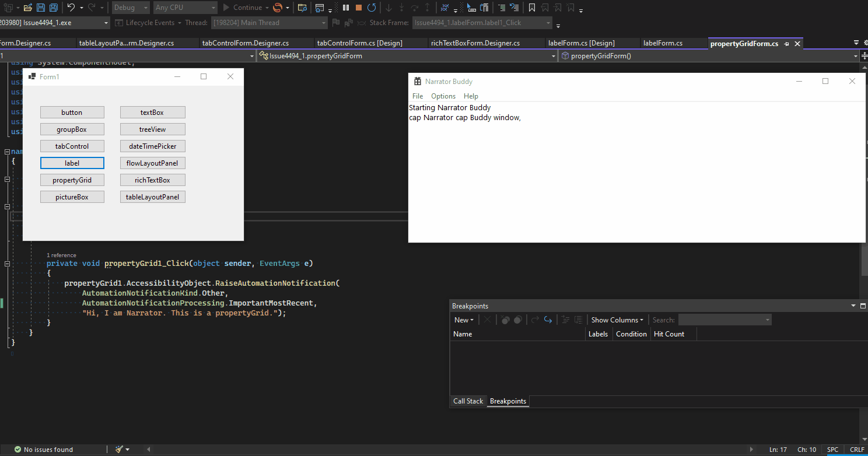The width and height of the screenshot is (868, 456).
Task: Open the Options menu in Narrator Buddy
Action: (443, 96)
